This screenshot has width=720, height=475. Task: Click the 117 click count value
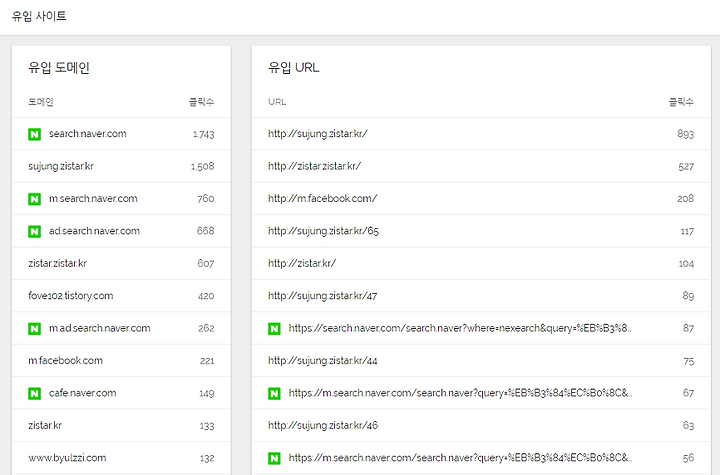click(687, 231)
